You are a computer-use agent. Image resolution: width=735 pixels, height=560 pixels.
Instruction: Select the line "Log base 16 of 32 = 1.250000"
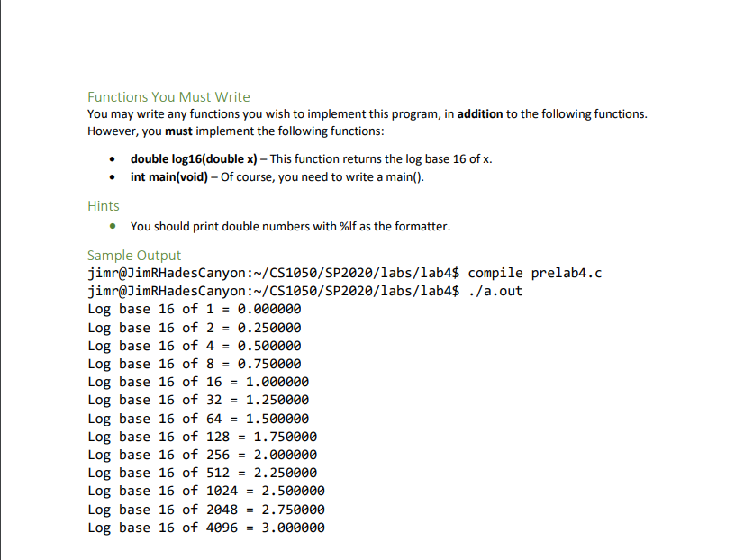(x=198, y=400)
